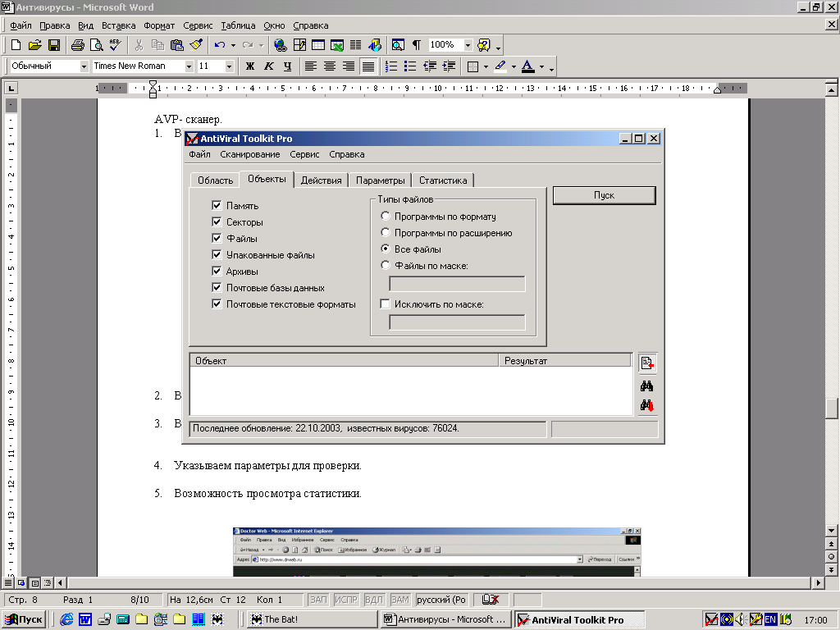840x630 pixels.
Task: Open the Файл menu in Word
Action: 21,25
